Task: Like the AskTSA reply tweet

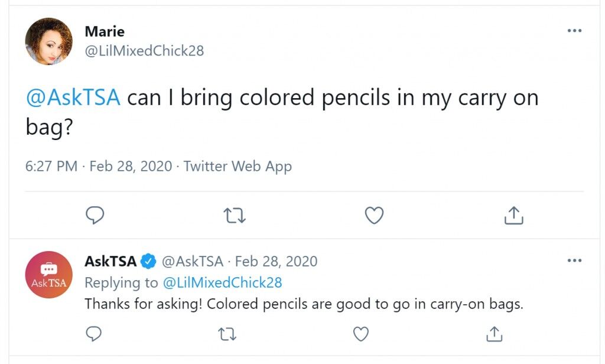Action: click(361, 334)
